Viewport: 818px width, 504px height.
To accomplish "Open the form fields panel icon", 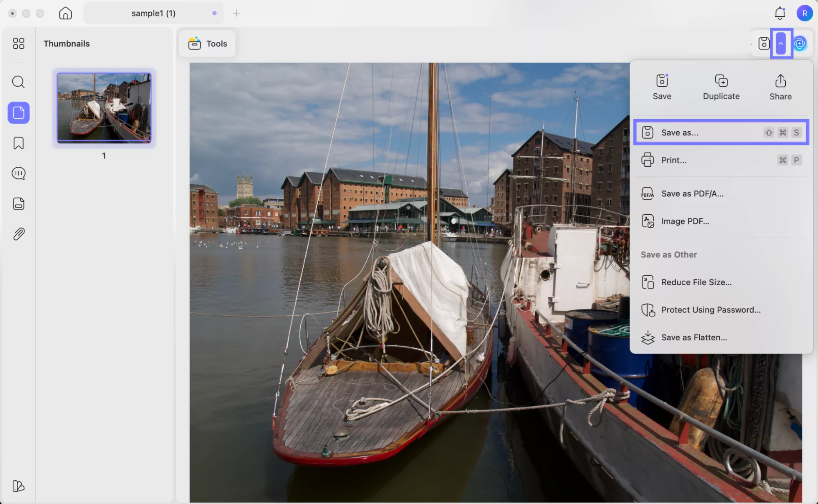I will [18, 204].
